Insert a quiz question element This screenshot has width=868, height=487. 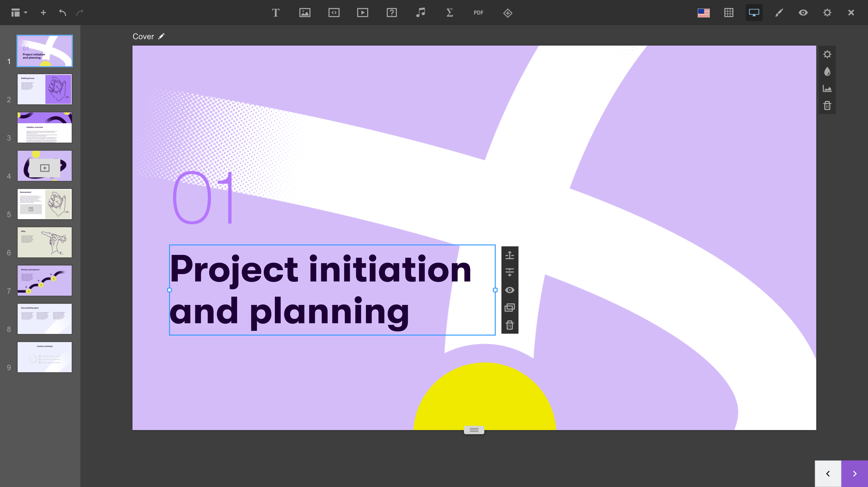(392, 13)
